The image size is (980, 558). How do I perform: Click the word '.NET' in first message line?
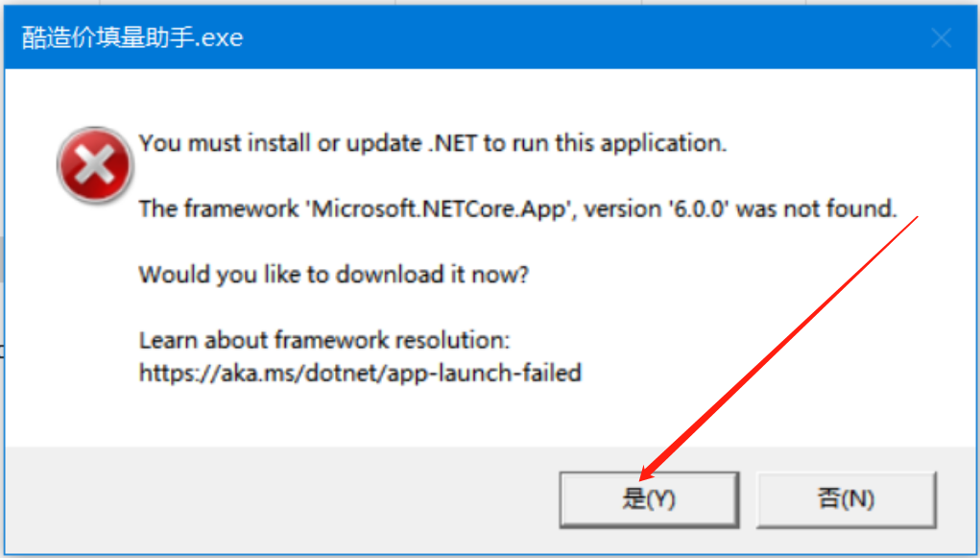(451, 144)
